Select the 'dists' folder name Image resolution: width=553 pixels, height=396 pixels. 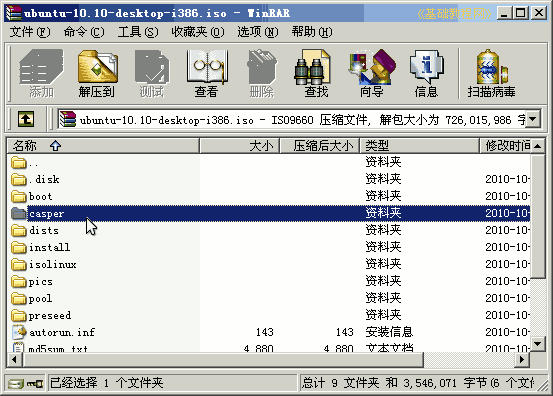(x=44, y=231)
